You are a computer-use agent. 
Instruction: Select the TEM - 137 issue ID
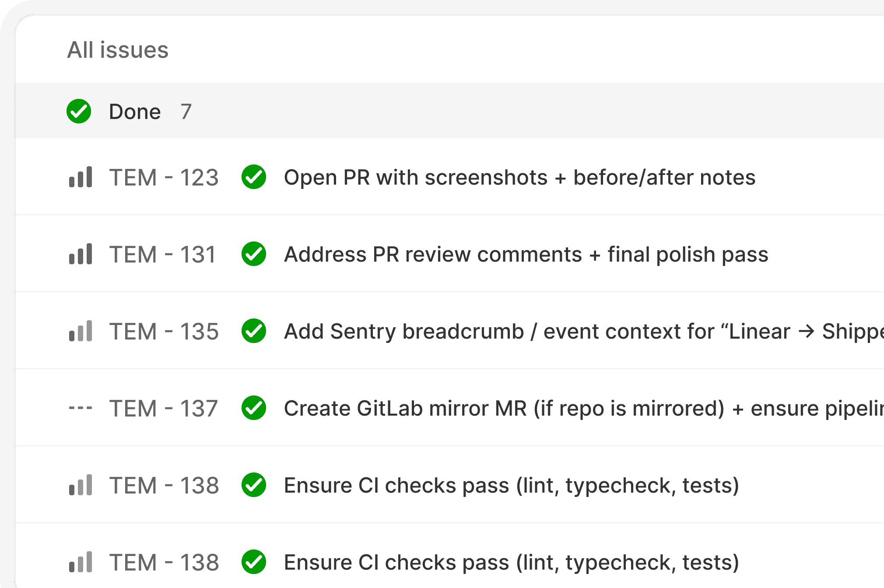click(163, 408)
